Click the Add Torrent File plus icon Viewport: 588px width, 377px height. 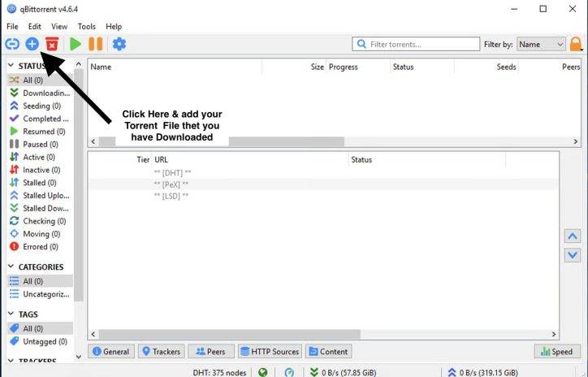[32, 44]
